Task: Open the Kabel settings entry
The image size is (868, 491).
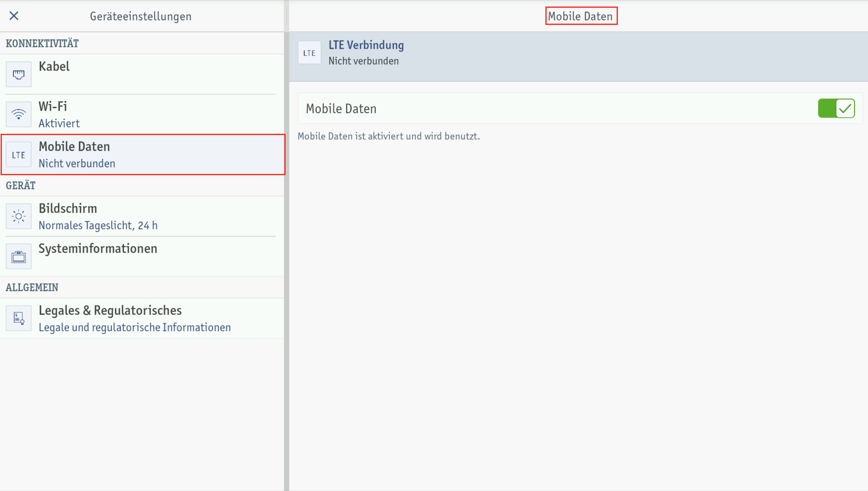Action: pos(142,74)
